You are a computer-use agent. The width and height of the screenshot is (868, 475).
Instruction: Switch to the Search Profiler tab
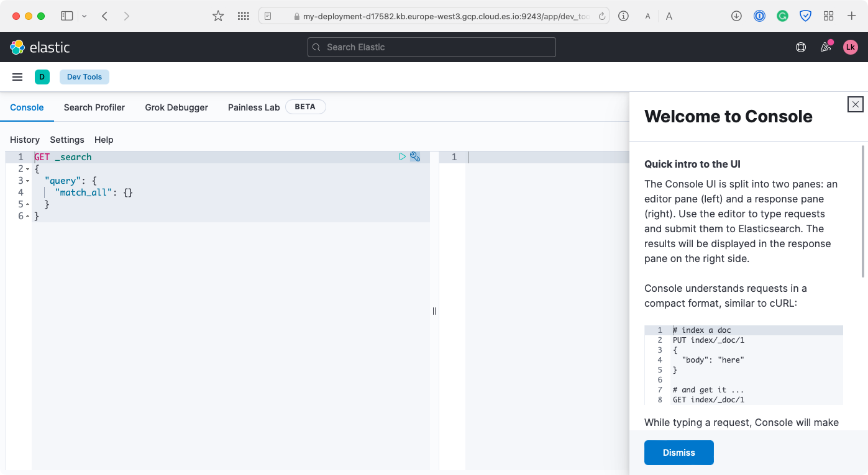[94, 107]
